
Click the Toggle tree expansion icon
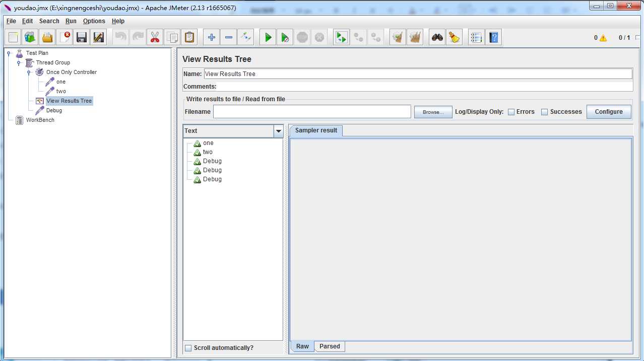pyautogui.click(x=245, y=37)
